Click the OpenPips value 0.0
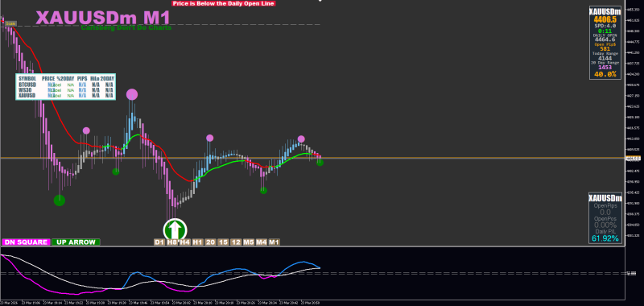 coord(605,212)
